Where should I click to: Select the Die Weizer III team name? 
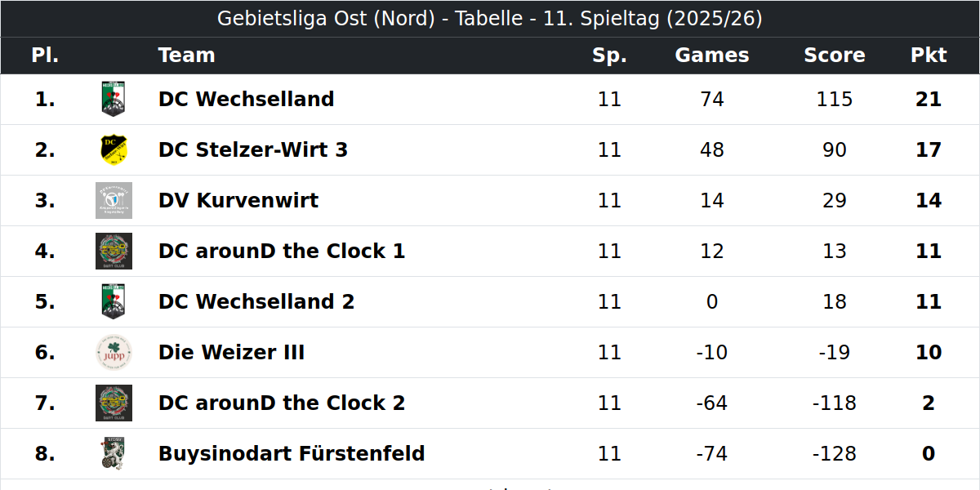tap(231, 352)
